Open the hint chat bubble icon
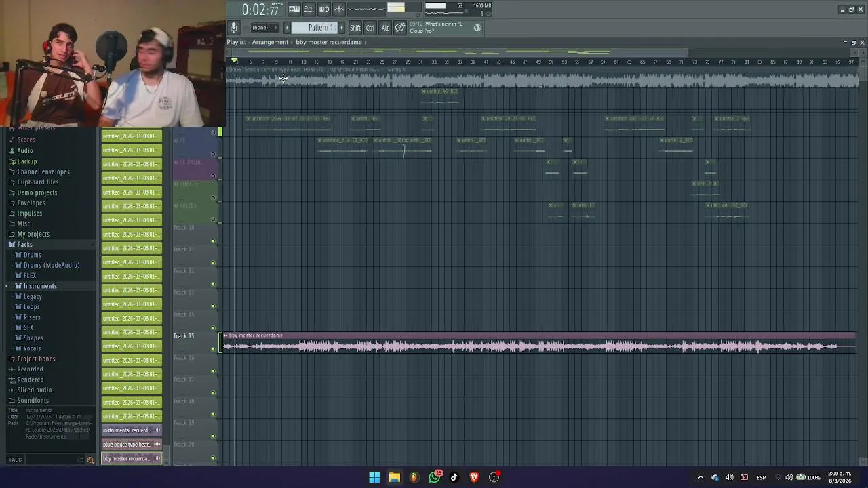868x488 pixels. pyautogui.click(x=400, y=28)
